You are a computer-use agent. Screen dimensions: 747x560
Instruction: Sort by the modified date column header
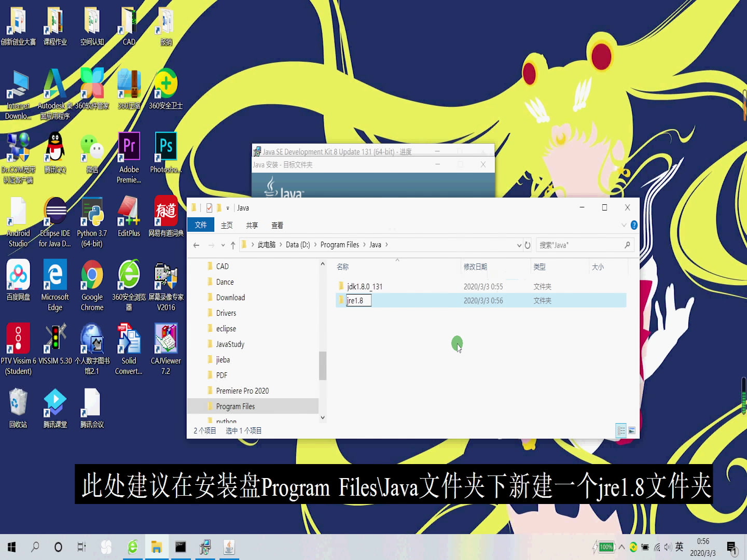point(475,267)
